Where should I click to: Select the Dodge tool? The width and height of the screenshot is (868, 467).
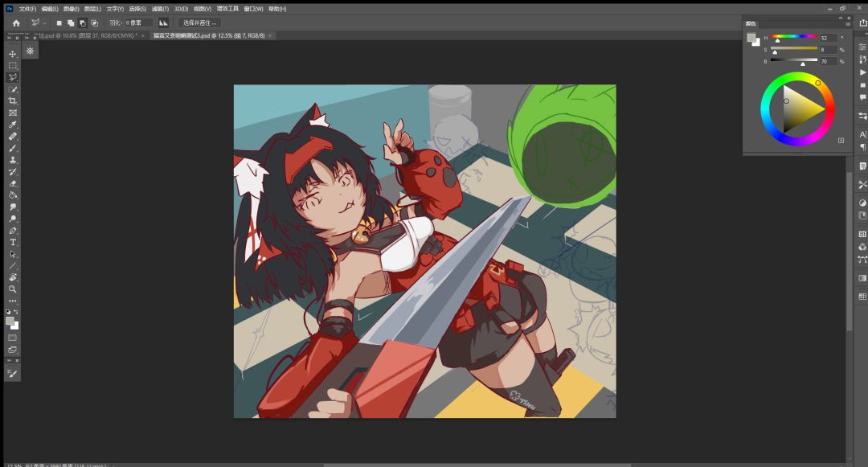13,219
